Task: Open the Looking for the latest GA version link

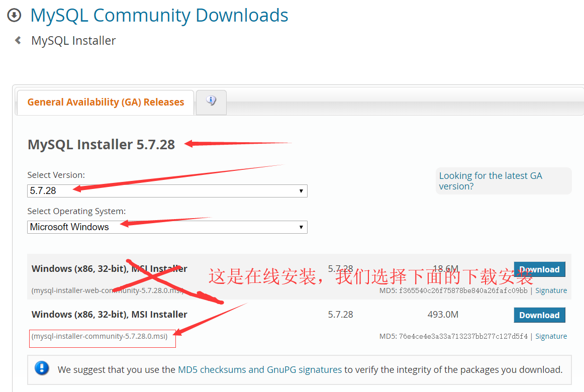Action: [491, 181]
